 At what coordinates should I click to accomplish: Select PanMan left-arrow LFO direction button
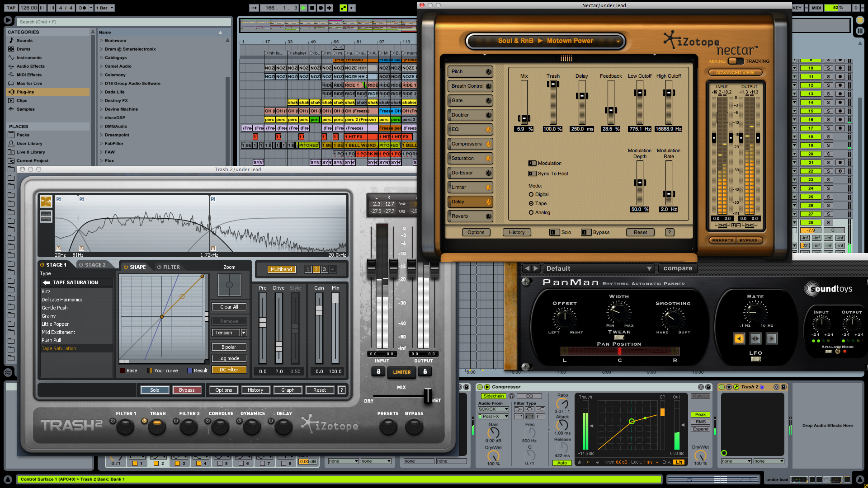739,339
